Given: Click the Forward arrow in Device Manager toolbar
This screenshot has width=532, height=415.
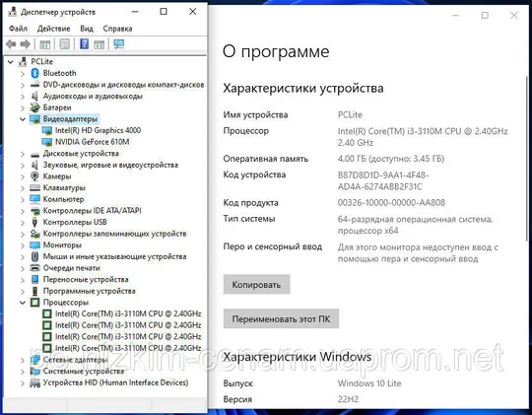Looking at the screenshot, I should 26,44.
